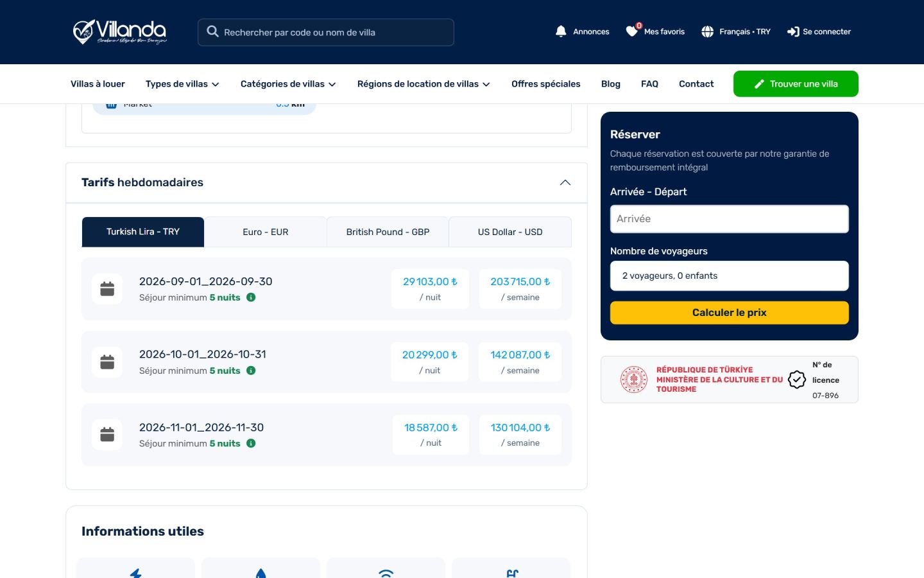Click calendar icon for October rate row
The image size is (924, 578).
107,362
